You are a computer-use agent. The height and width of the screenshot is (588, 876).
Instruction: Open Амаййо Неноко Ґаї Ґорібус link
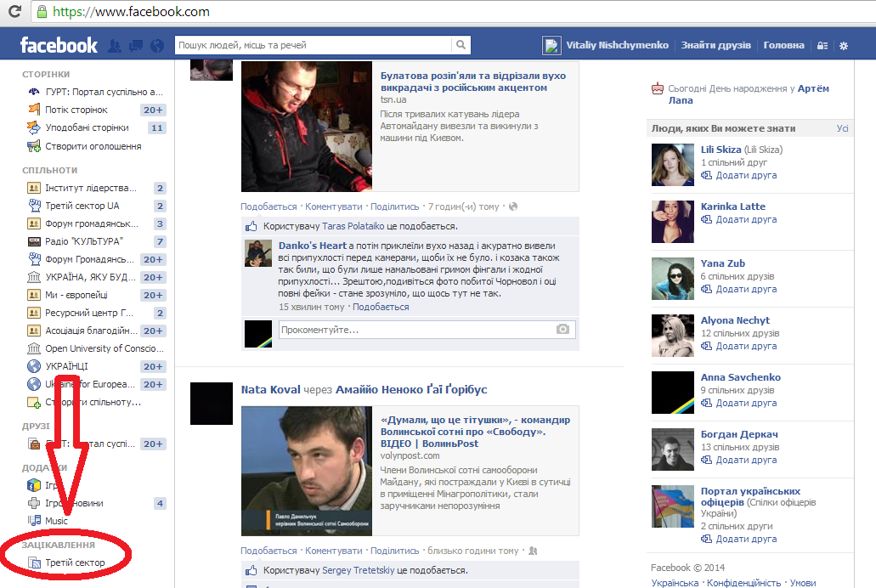(411, 389)
